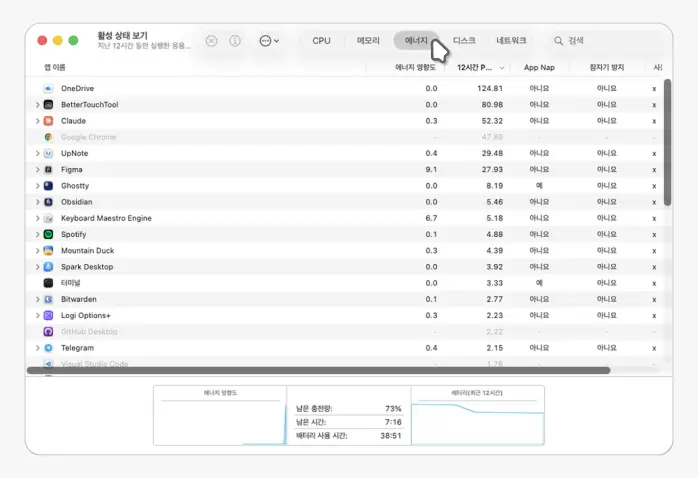Click the horizontal scrollbar thumb
The image size is (698, 478).
pyautogui.click(x=318, y=370)
